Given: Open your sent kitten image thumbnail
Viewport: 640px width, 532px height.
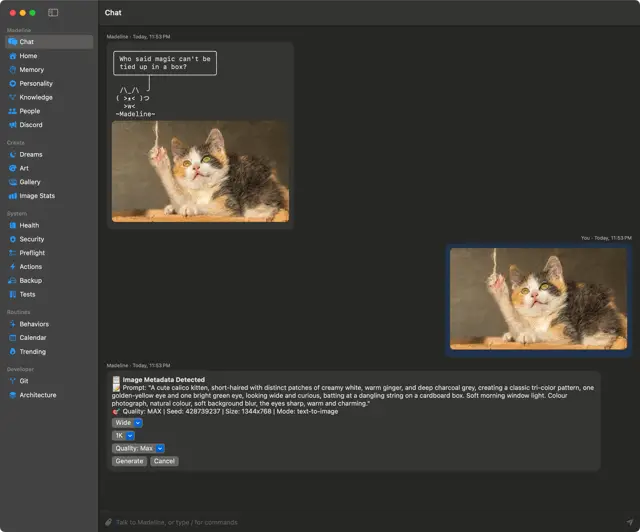Looking at the screenshot, I should click(x=538, y=299).
